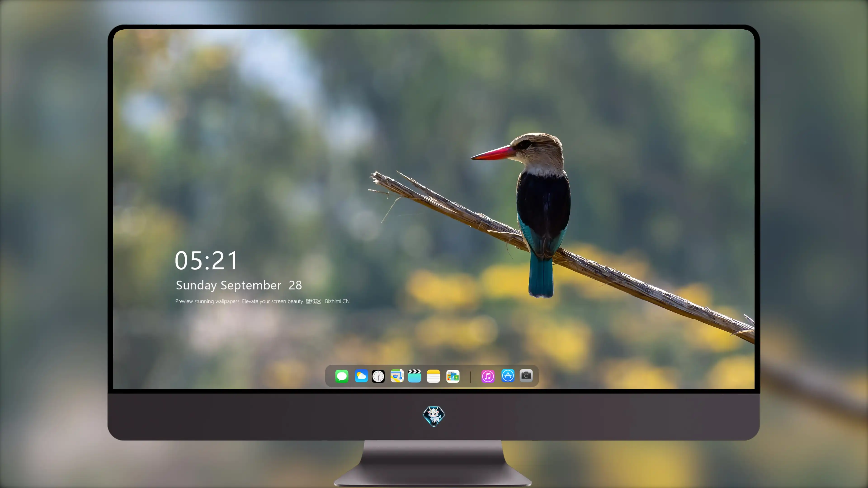Open the green Messages app in the dock
868x488 pixels.
click(x=342, y=376)
